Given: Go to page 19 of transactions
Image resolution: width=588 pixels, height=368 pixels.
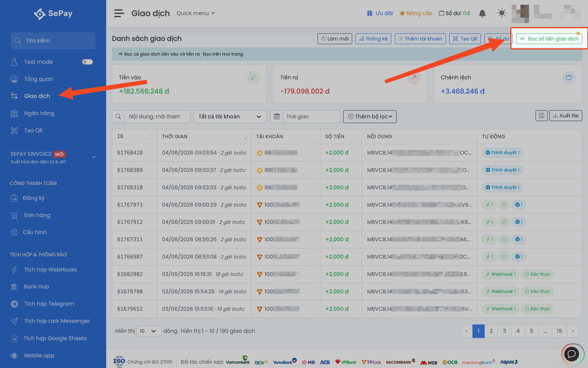Looking at the screenshot, I should 559,331.
